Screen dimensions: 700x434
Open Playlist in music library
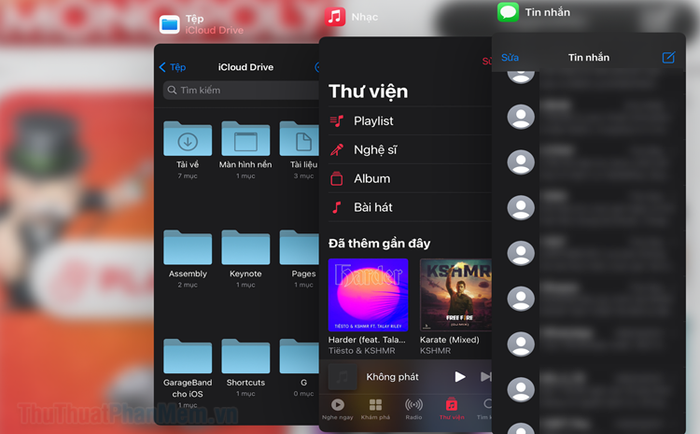click(410, 121)
